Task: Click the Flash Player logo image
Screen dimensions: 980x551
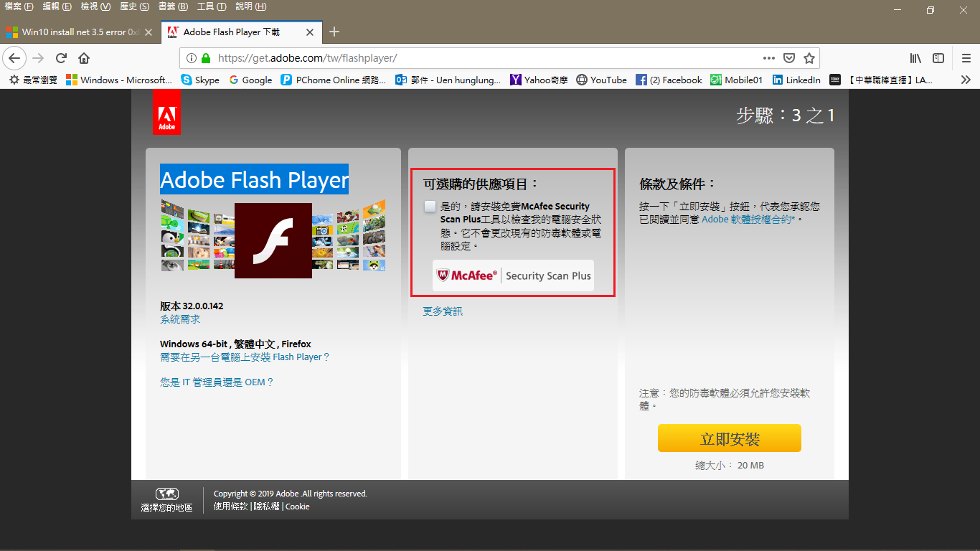Action: pyautogui.click(x=273, y=240)
